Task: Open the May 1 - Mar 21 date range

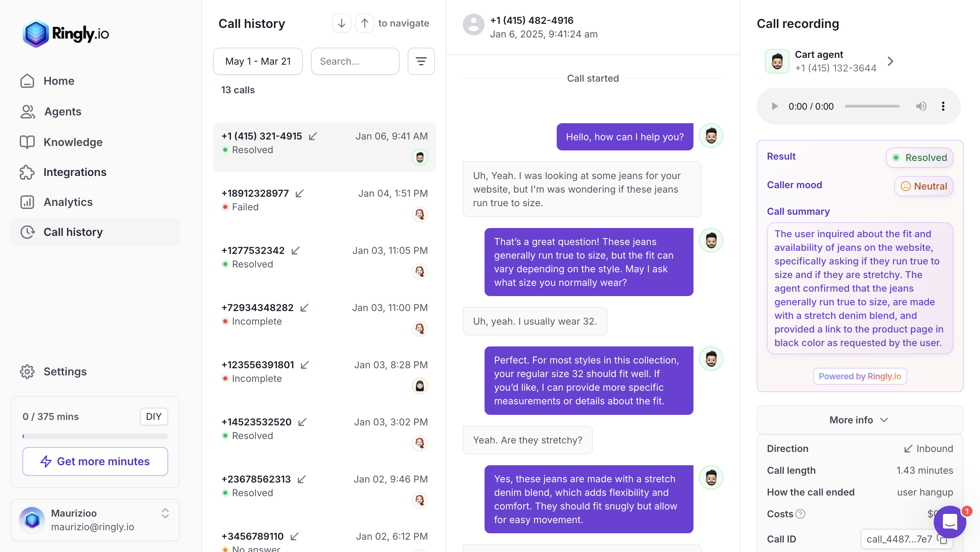Action: coord(258,61)
